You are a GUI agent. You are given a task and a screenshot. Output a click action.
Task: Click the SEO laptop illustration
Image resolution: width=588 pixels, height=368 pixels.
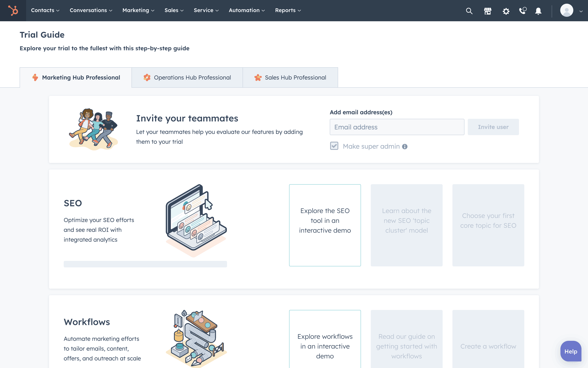pos(196,221)
